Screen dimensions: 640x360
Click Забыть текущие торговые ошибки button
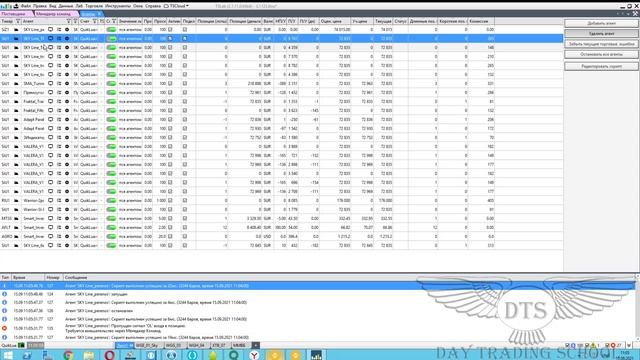[x=601, y=44]
